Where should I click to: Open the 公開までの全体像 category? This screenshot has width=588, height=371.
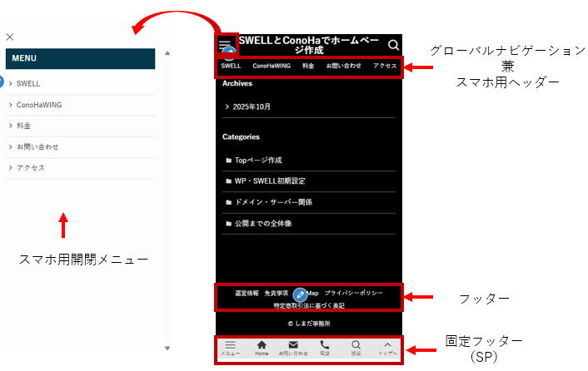pyautogui.click(x=309, y=224)
